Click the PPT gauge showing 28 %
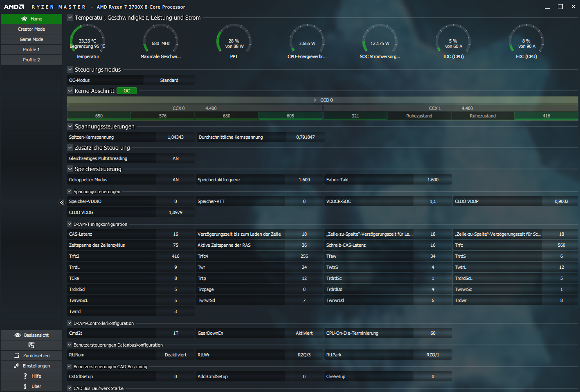This screenshot has width=580, height=392. pos(234,41)
